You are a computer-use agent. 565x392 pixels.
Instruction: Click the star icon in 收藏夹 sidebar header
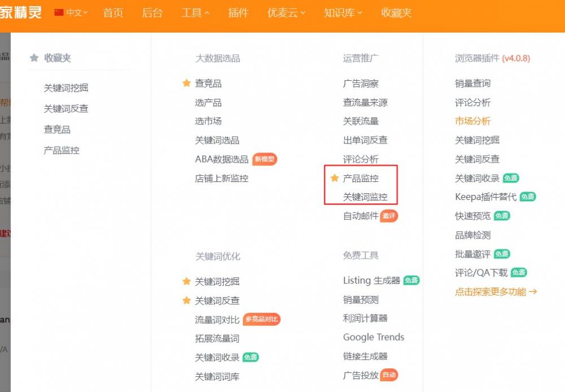[x=34, y=58]
